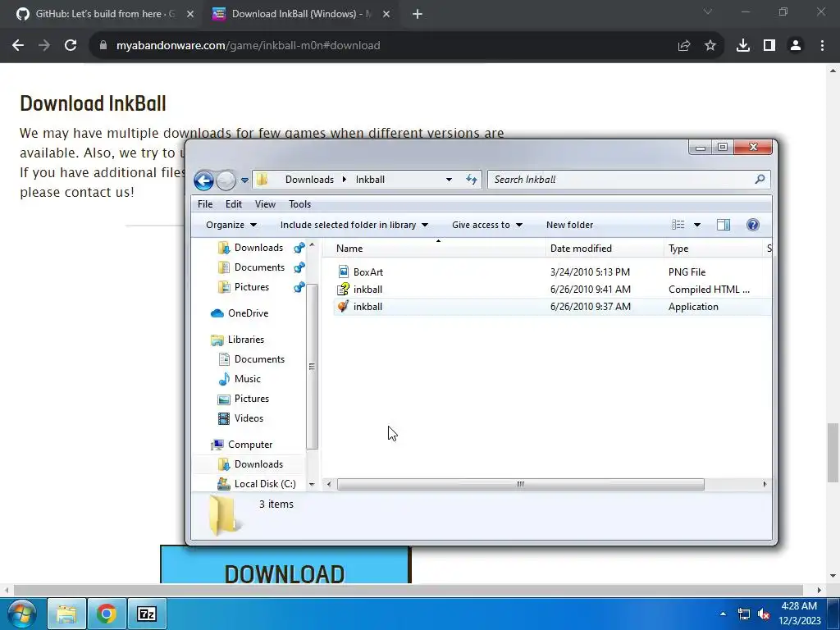Click the Explorer back arrow button
Screen dimensions: 840x630
tap(203, 180)
